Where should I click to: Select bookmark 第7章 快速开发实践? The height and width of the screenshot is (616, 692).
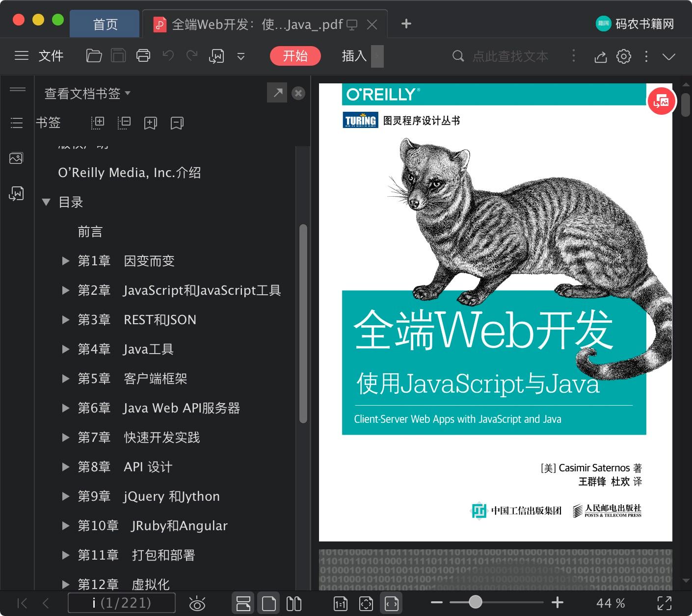(139, 437)
